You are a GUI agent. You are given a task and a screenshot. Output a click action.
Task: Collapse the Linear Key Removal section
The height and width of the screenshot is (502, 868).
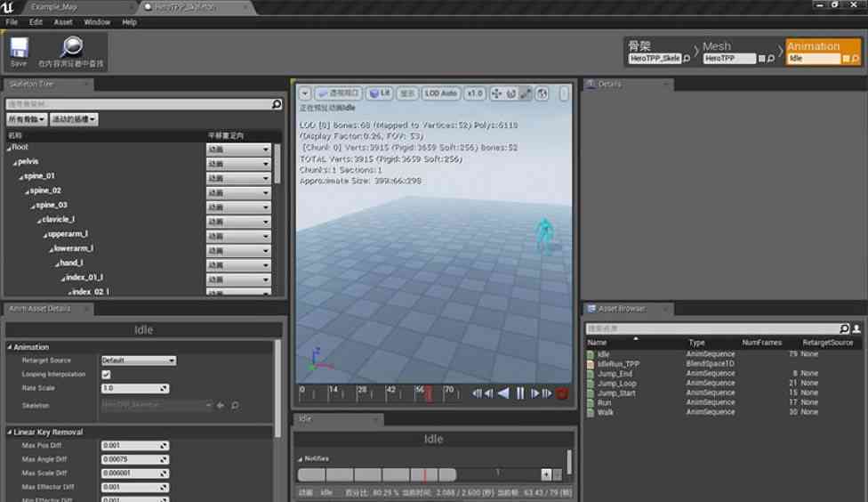tap(10, 433)
